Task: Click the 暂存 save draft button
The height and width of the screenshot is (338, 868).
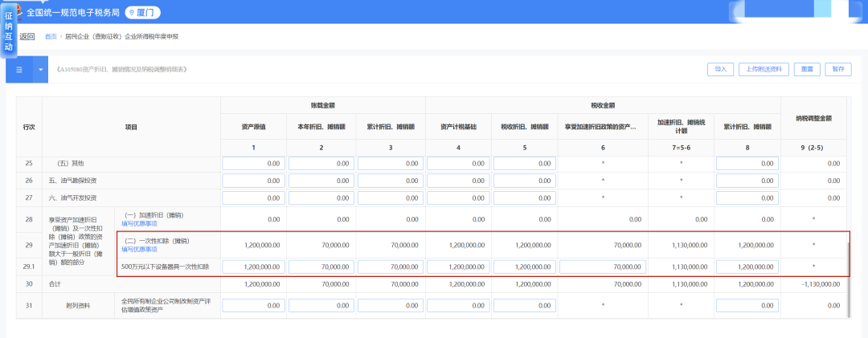Action: coord(838,69)
